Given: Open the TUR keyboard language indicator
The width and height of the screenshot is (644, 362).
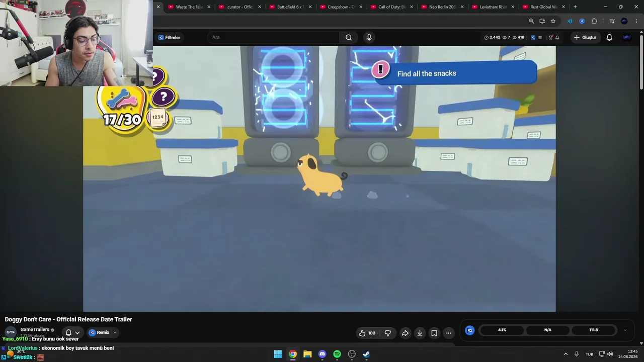Looking at the screenshot, I should click(589, 354).
